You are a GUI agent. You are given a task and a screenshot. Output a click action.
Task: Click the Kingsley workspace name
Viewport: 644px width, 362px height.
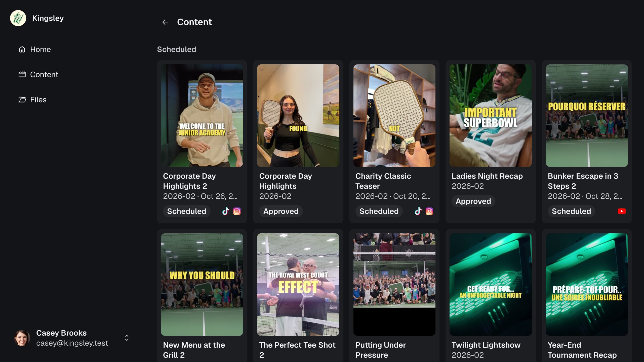48,18
